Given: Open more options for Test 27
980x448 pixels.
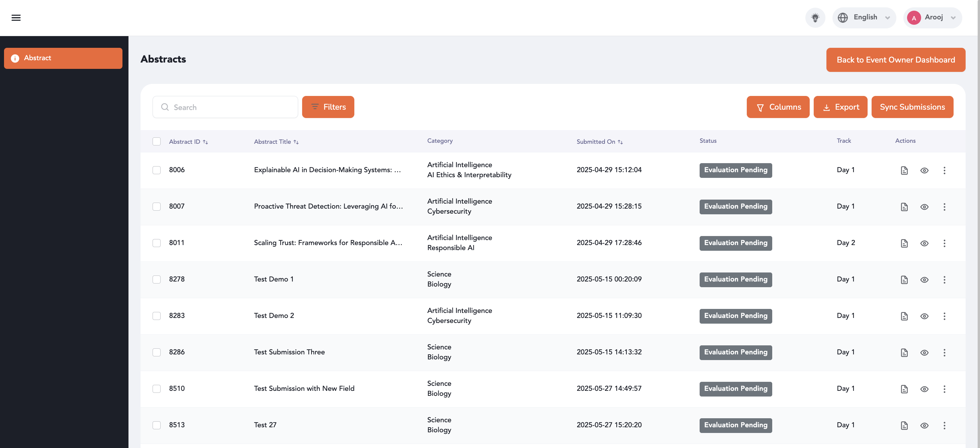Looking at the screenshot, I should tap(944, 426).
